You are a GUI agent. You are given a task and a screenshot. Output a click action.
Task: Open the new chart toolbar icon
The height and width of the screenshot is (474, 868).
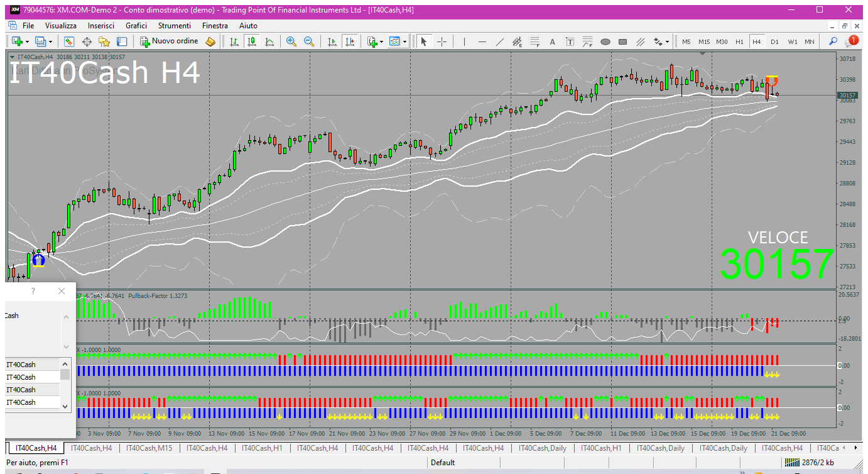point(17,41)
